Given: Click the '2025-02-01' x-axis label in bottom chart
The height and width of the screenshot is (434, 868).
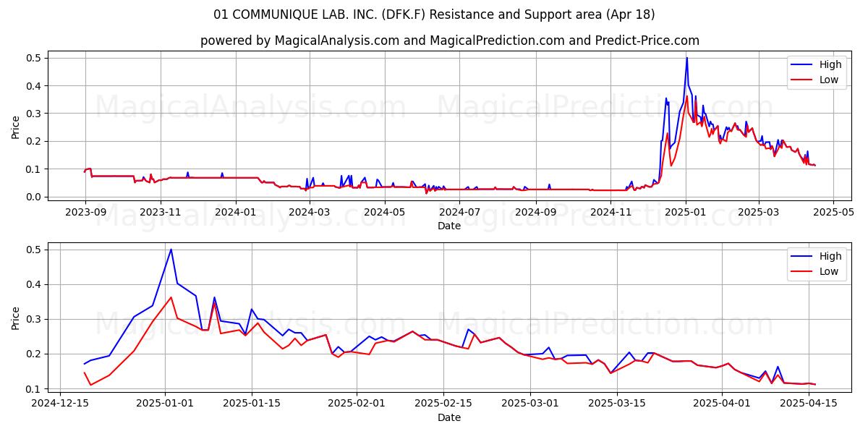Looking at the screenshot, I should pyautogui.click(x=357, y=404).
